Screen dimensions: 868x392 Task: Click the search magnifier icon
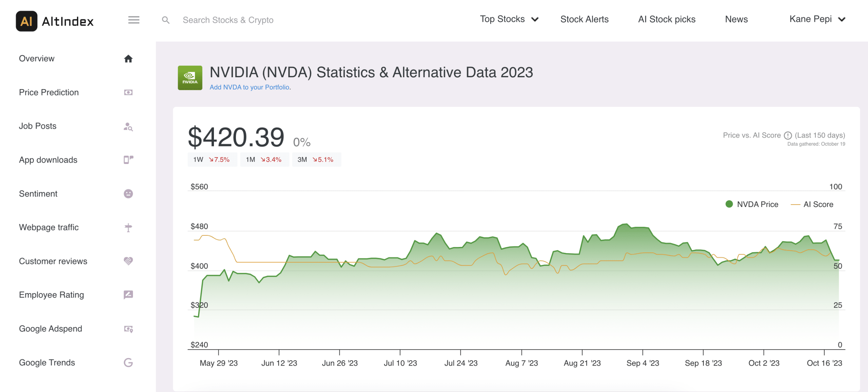(165, 20)
